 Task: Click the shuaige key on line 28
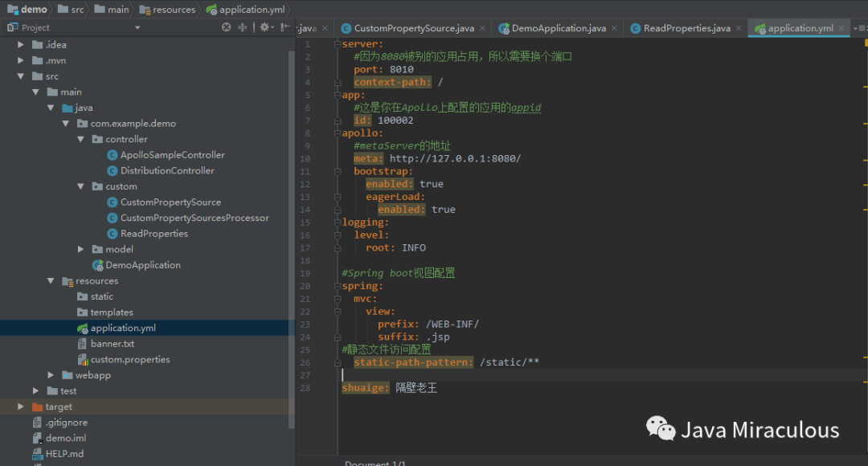pos(366,388)
